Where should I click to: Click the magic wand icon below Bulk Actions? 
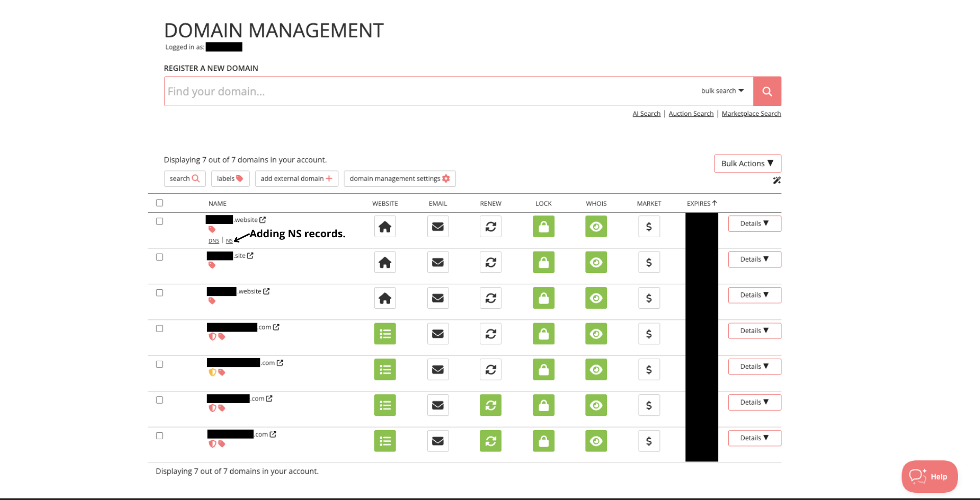coord(776,180)
